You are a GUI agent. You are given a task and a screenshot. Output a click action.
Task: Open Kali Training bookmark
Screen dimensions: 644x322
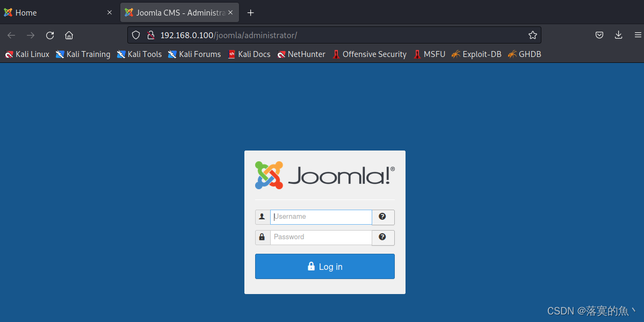point(83,54)
